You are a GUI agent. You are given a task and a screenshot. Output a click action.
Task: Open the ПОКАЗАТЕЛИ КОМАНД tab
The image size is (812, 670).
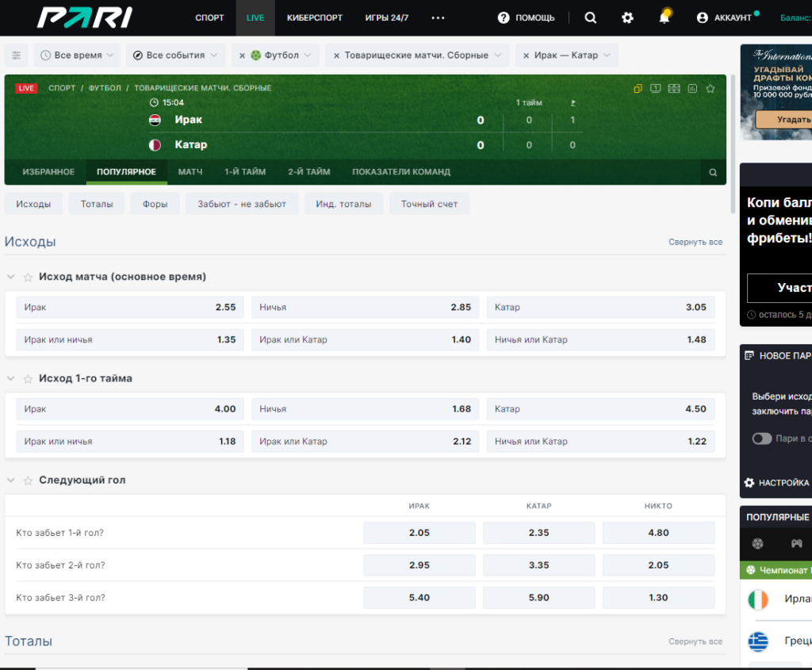(x=401, y=172)
